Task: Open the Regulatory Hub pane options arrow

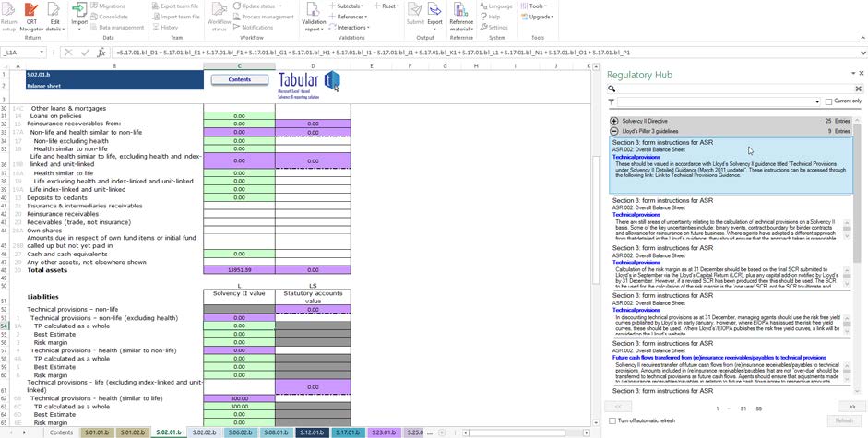Action: click(x=853, y=73)
